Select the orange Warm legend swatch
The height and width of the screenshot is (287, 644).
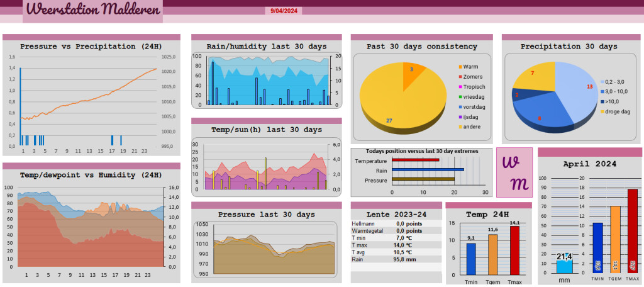460,67
